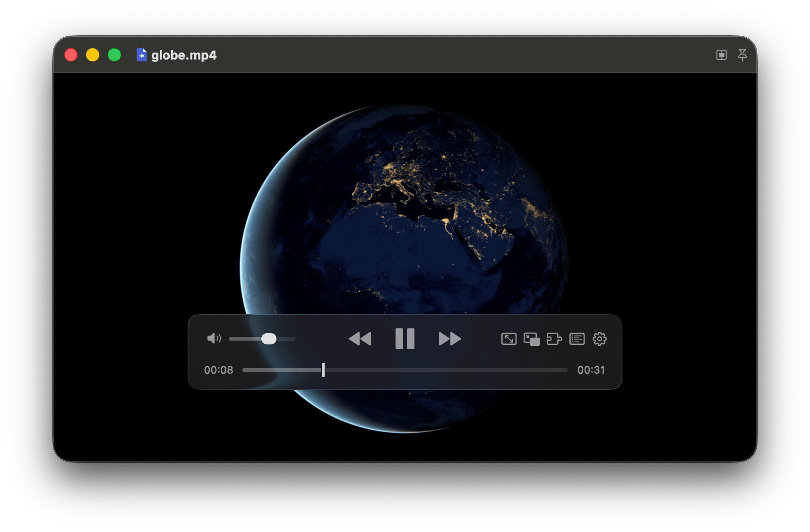Screen dimensions: 810x532
Task: Pause the video
Action: (405, 339)
